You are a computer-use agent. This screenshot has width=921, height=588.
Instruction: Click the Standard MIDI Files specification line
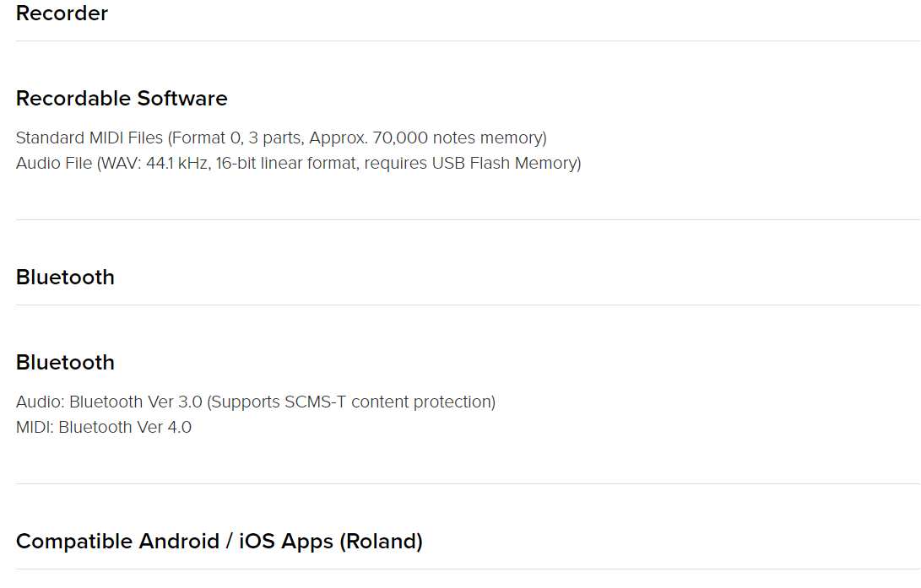(x=281, y=138)
